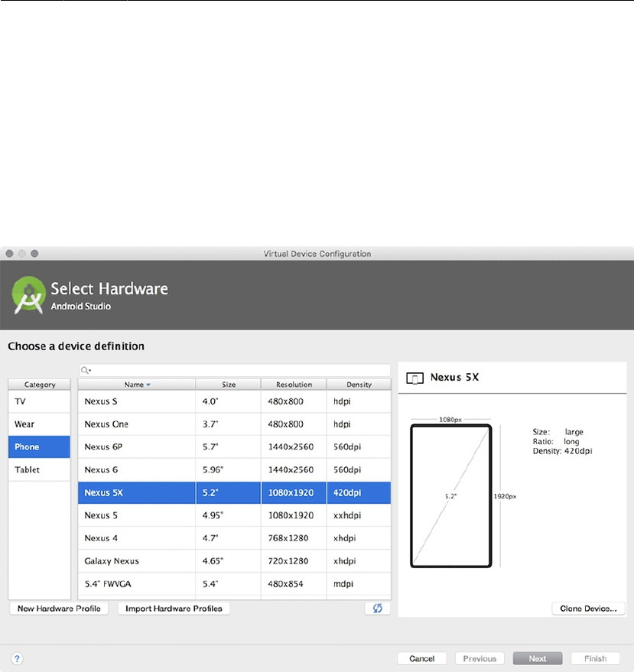The height and width of the screenshot is (672, 634).
Task: Click the mdpi density cell
Action: [x=359, y=584]
